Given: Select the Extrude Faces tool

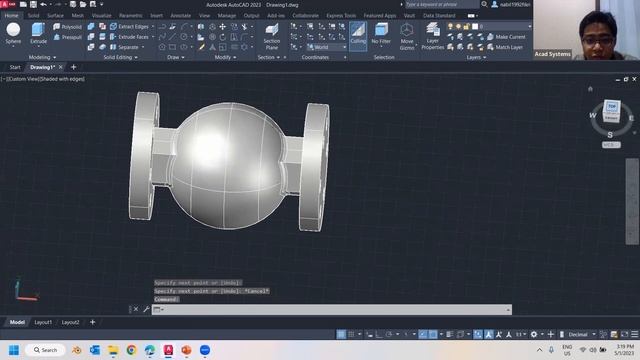Looking at the screenshot, I should (x=129, y=37).
